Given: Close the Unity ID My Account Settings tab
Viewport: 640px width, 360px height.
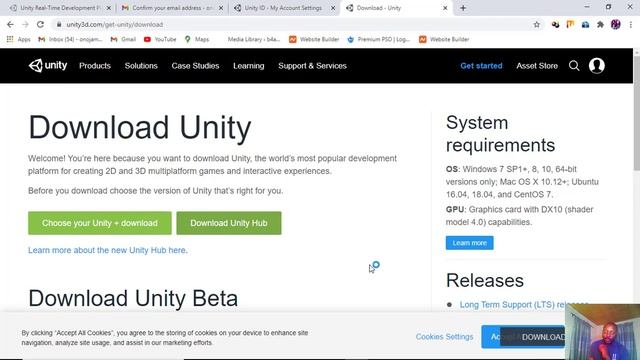Looking at the screenshot, I should [x=333, y=8].
